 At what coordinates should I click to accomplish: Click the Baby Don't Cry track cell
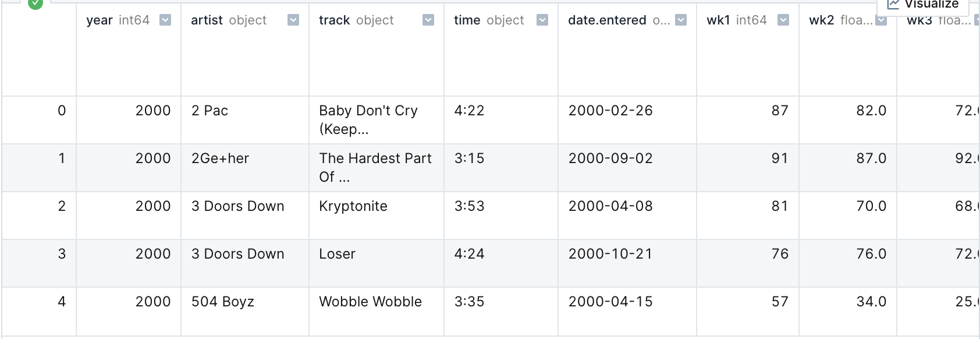(376, 120)
